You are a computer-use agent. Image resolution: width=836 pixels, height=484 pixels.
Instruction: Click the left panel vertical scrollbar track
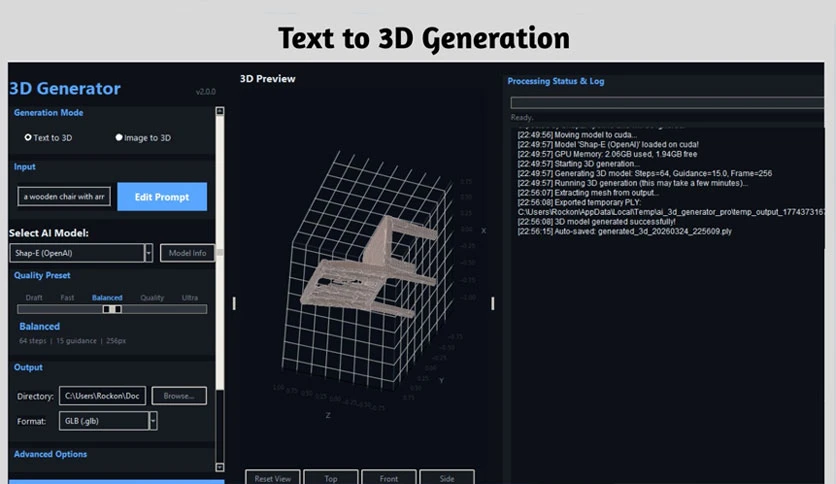coord(220,288)
